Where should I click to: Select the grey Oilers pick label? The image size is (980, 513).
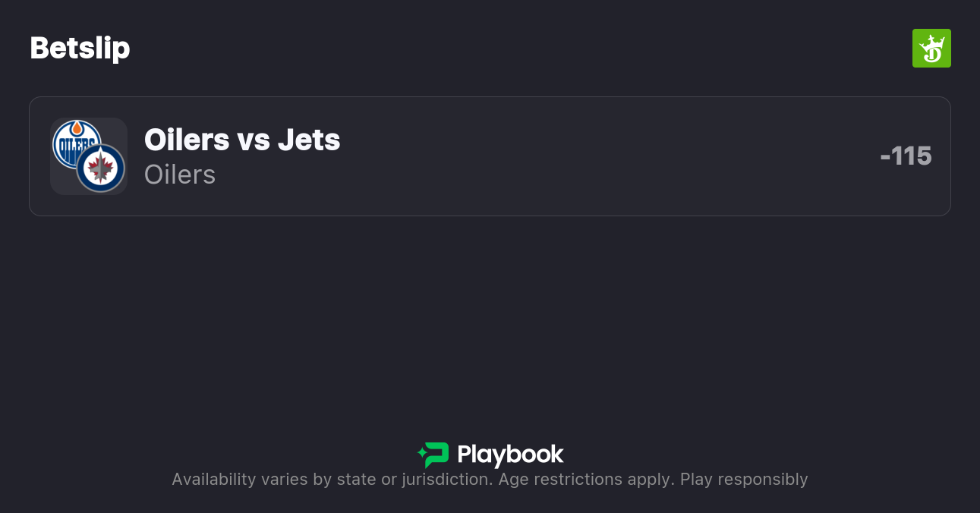coord(180,175)
